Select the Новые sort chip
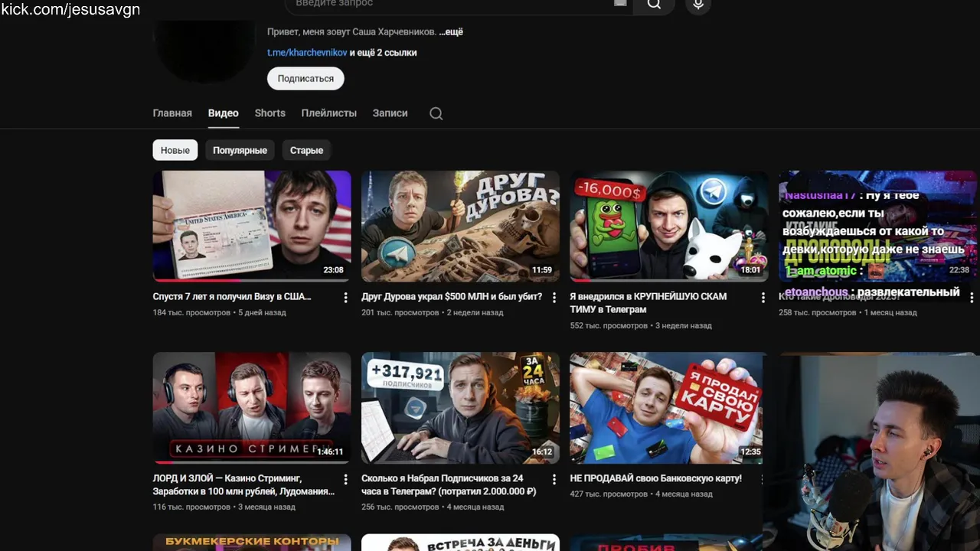This screenshot has width=980, height=551. [175, 150]
